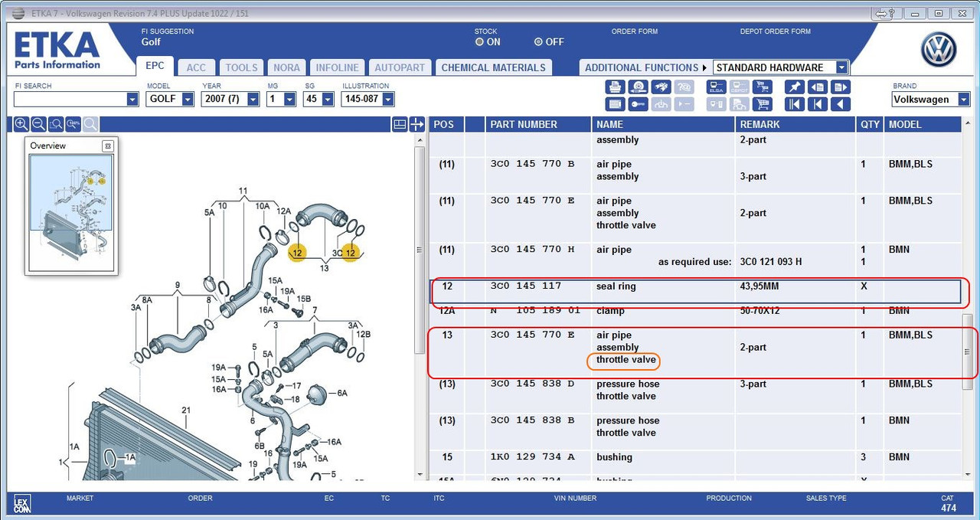
Task: Click the PART NUMBER column header
Action: (538, 124)
